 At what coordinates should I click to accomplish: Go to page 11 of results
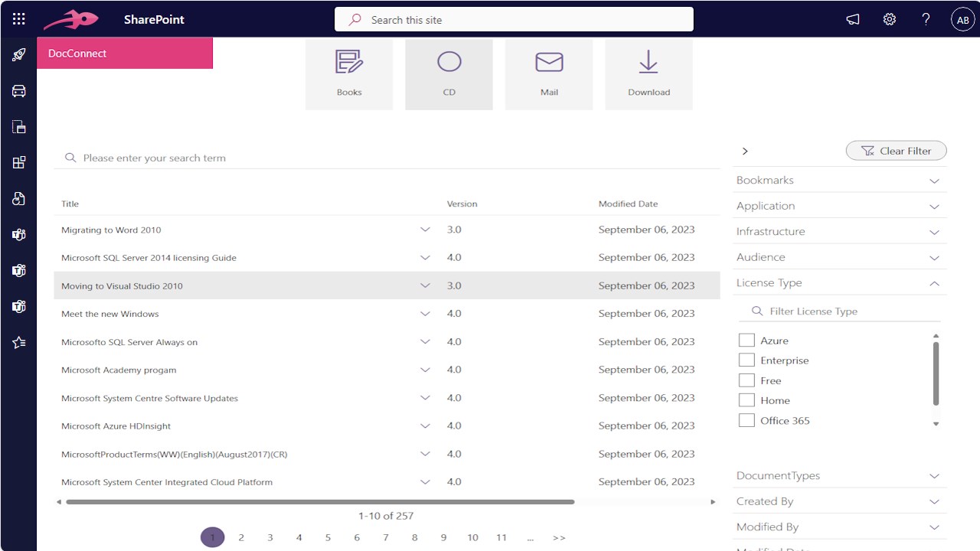coord(501,537)
